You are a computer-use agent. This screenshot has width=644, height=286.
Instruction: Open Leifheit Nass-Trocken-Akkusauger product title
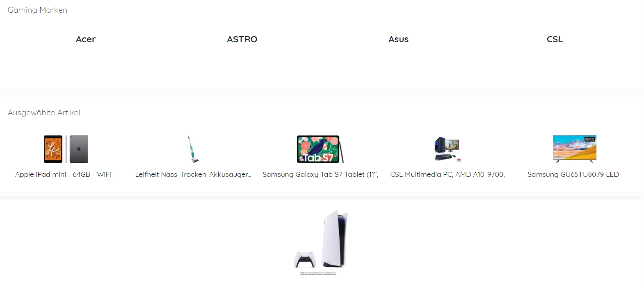click(193, 174)
